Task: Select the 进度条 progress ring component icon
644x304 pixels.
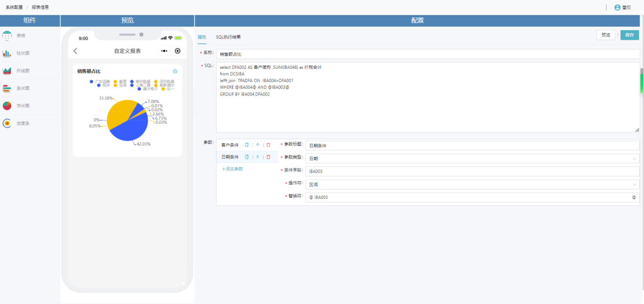Action: tap(7, 123)
